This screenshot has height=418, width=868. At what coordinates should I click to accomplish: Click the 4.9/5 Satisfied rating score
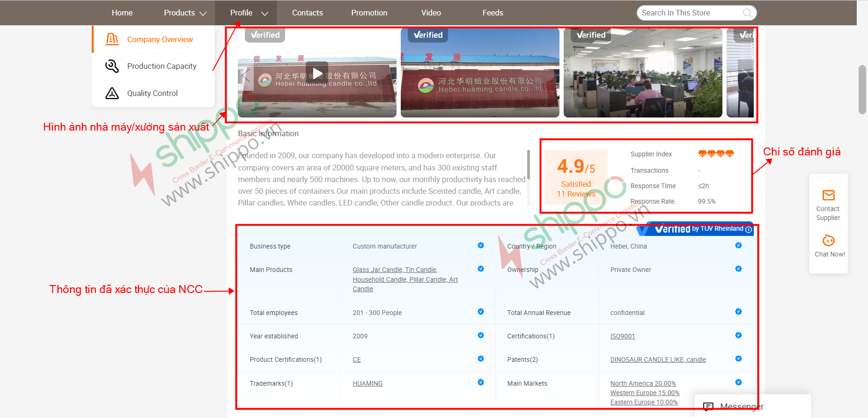point(576,166)
